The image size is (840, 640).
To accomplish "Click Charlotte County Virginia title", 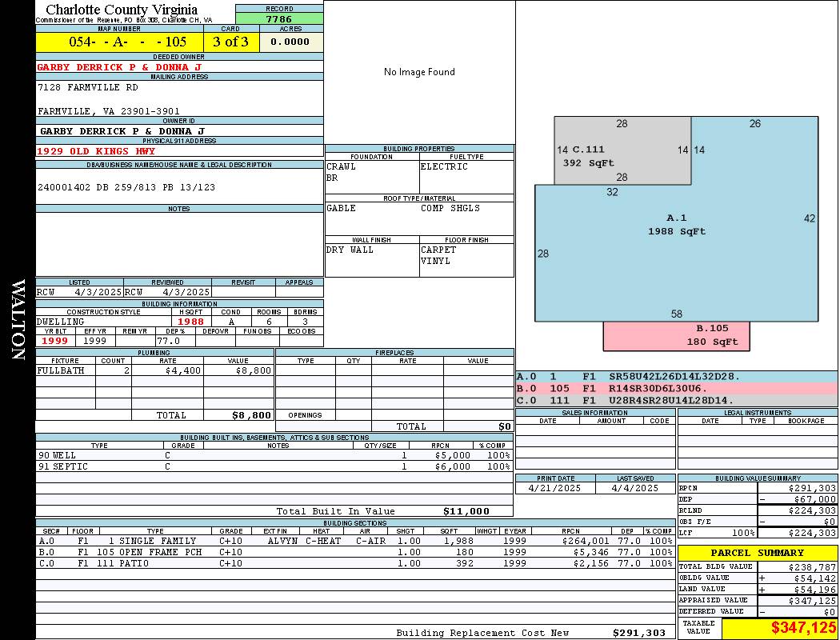I will tap(122, 10).
